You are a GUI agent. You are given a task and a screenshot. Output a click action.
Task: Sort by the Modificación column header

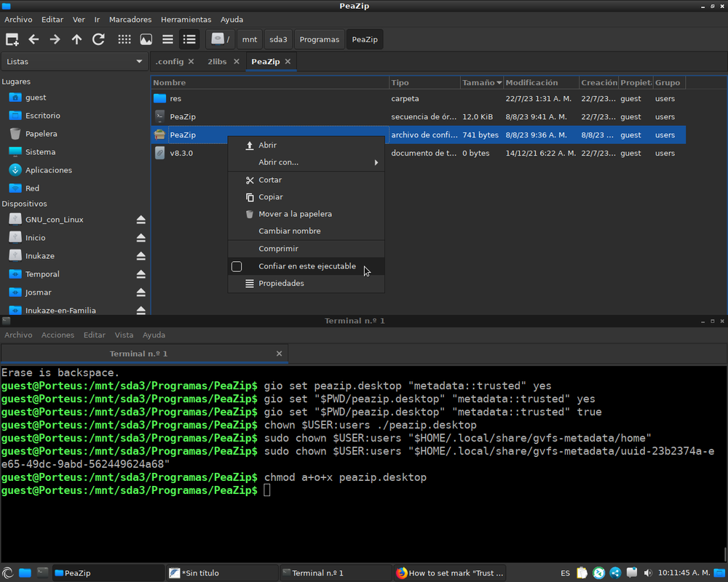[542, 83]
